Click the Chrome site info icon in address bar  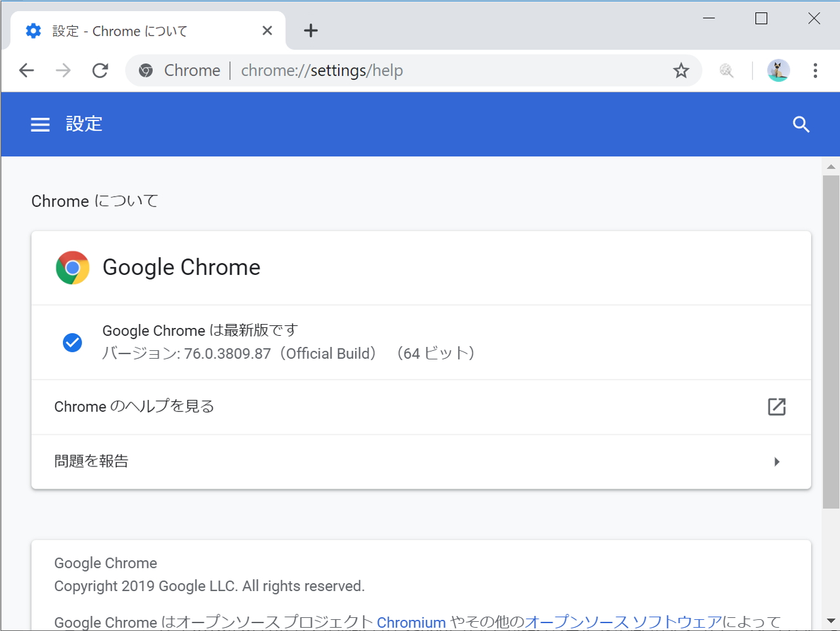pos(146,70)
